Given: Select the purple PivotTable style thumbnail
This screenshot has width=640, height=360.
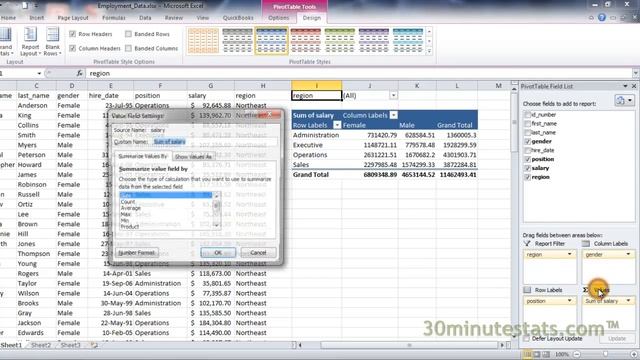Looking at the screenshot, I should (x=374, y=41).
